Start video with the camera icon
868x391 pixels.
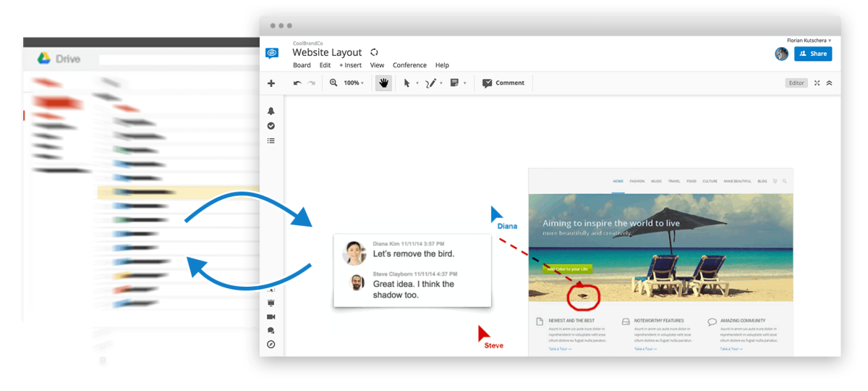[x=271, y=317]
